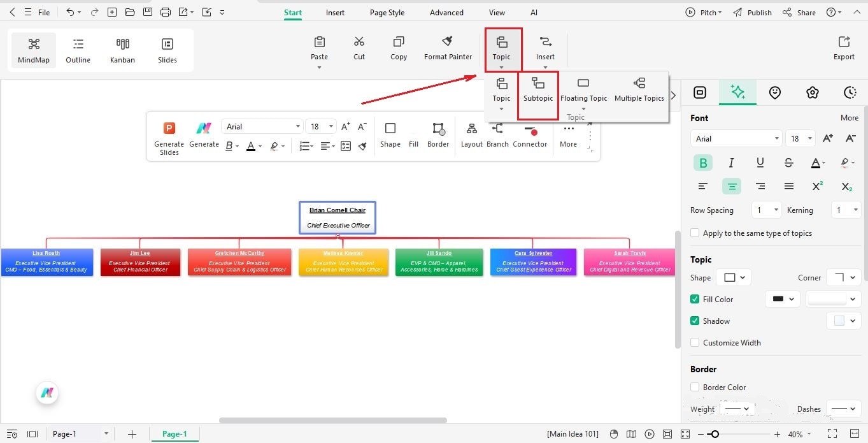Open Layout option in floating toolbar
The image size is (868, 443).
point(472,135)
